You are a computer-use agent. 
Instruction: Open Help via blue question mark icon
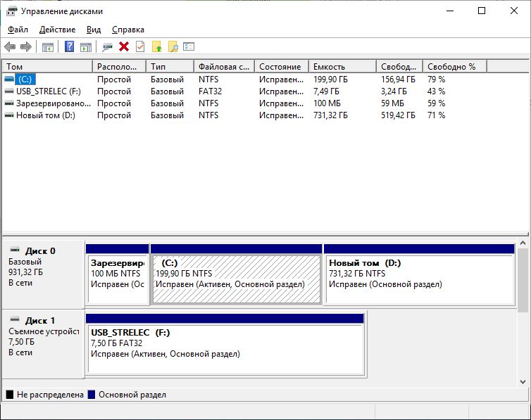[69, 47]
